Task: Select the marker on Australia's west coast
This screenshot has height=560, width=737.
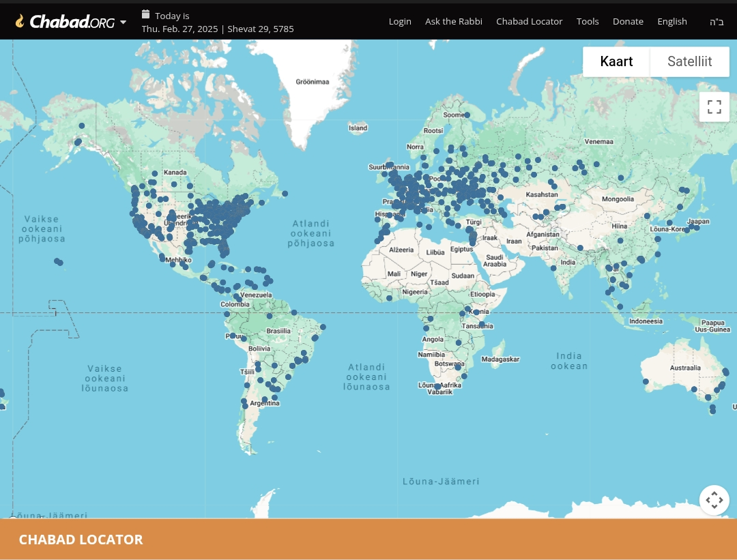Action: (x=646, y=381)
